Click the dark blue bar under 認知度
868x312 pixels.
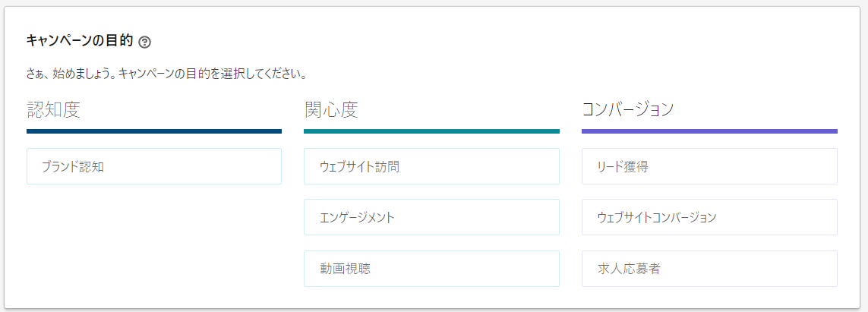pos(154,131)
